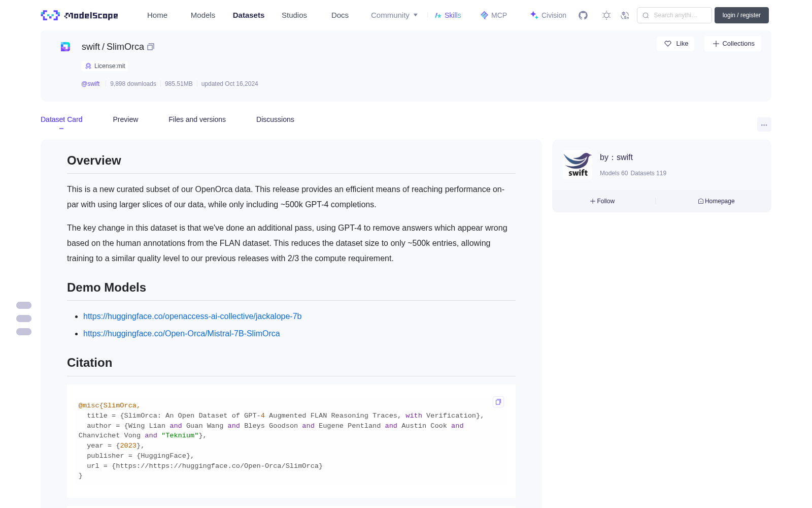Image resolution: width=812 pixels, height=508 pixels.
Task: Click the Follow plus icon
Action: coord(593,201)
